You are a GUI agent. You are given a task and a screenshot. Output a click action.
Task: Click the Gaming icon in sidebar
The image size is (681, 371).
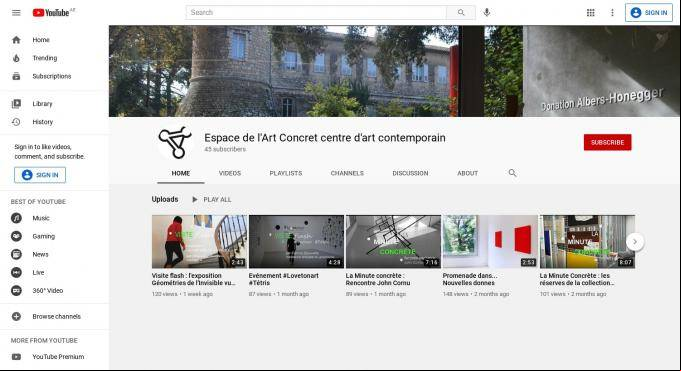click(16, 236)
